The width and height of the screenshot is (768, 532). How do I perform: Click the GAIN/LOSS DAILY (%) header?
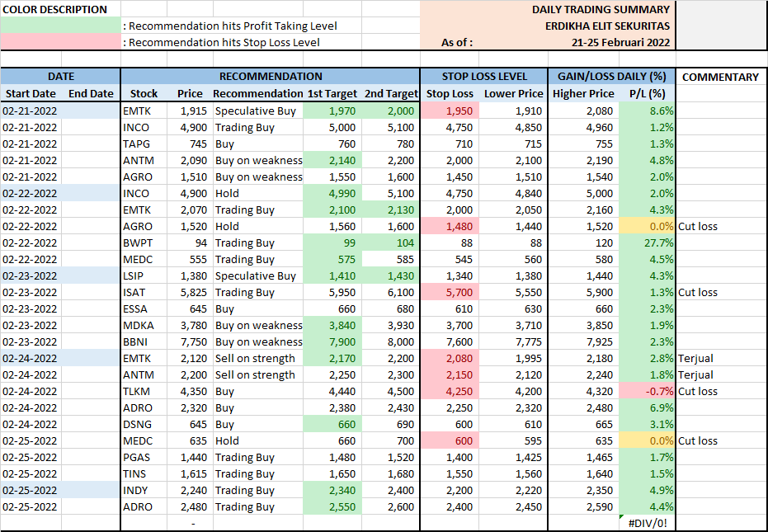(x=611, y=77)
